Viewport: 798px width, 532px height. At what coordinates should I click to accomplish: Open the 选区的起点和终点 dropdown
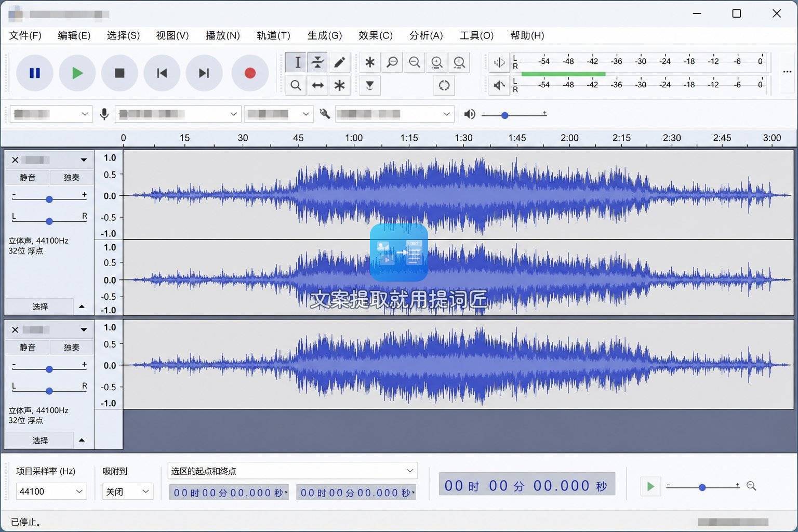(292, 471)
